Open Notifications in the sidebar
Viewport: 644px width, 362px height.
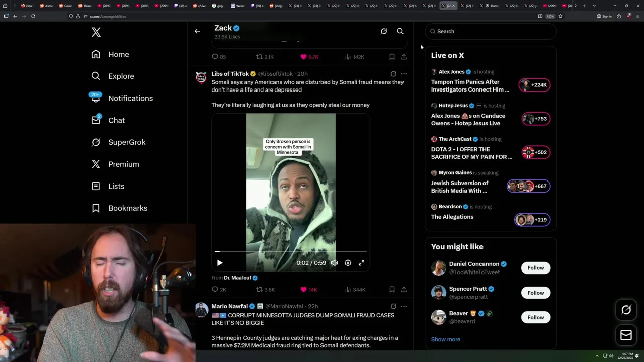point(122,98)
